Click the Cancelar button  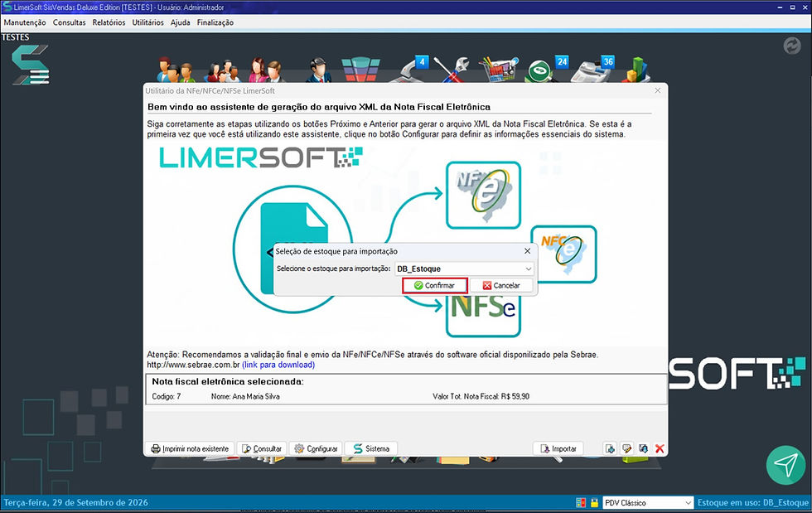tap(501, 286)
